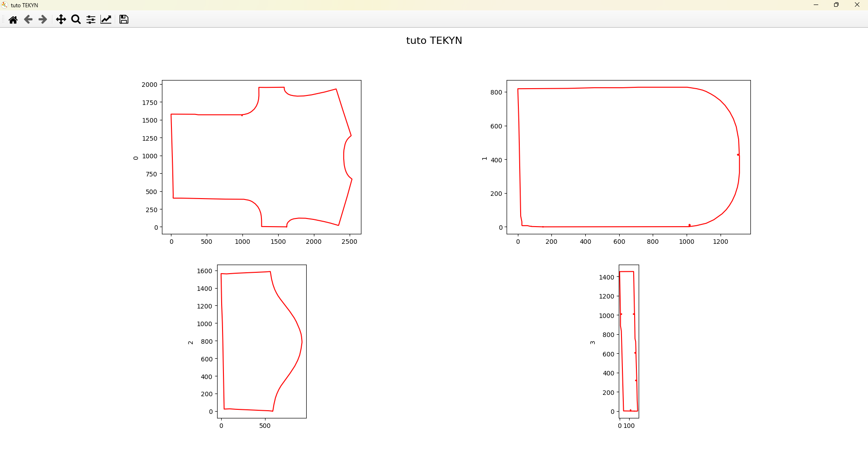868x465 pixels.
Task: Restore down the tuto TEKYN window
Action: 836,5
